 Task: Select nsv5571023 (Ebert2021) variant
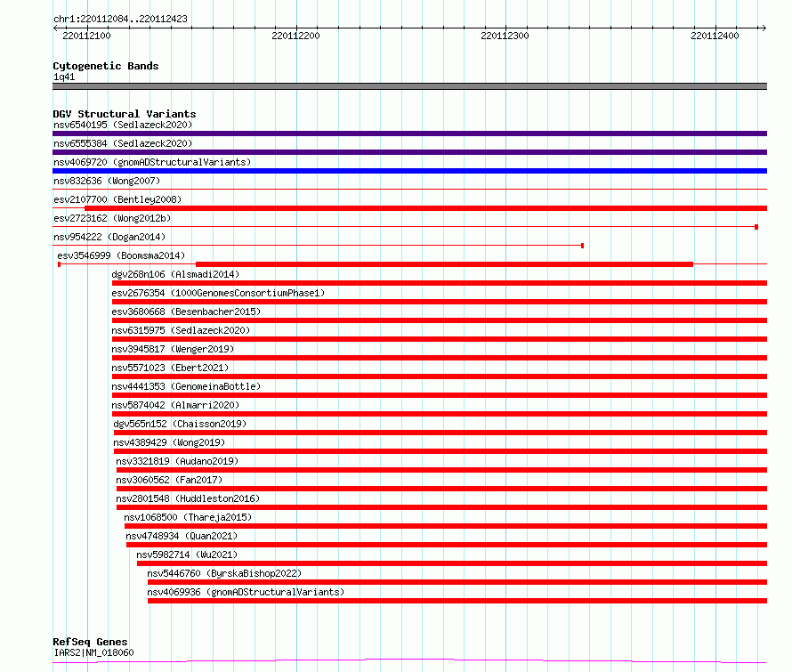[x=170, y=368]
